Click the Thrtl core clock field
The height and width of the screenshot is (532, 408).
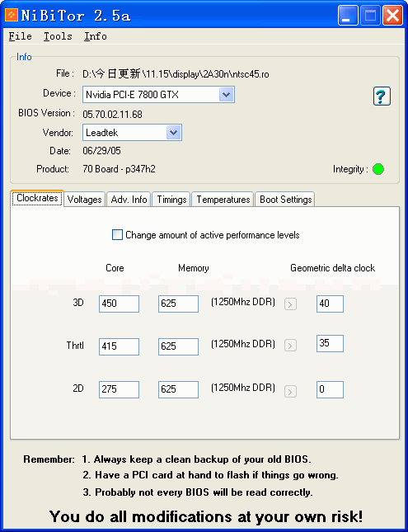(x=119, y=346)
